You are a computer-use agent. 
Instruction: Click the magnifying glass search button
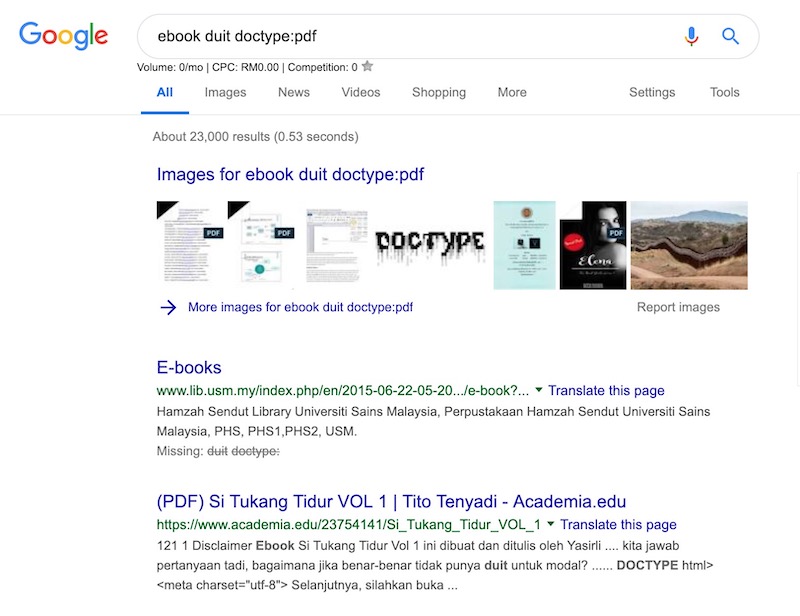click(x=730, y=36)
